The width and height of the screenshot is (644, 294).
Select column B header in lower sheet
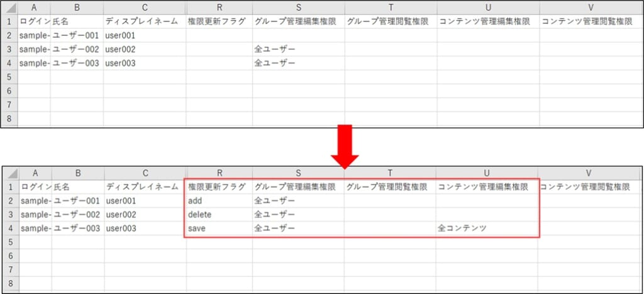pos(78,173)
